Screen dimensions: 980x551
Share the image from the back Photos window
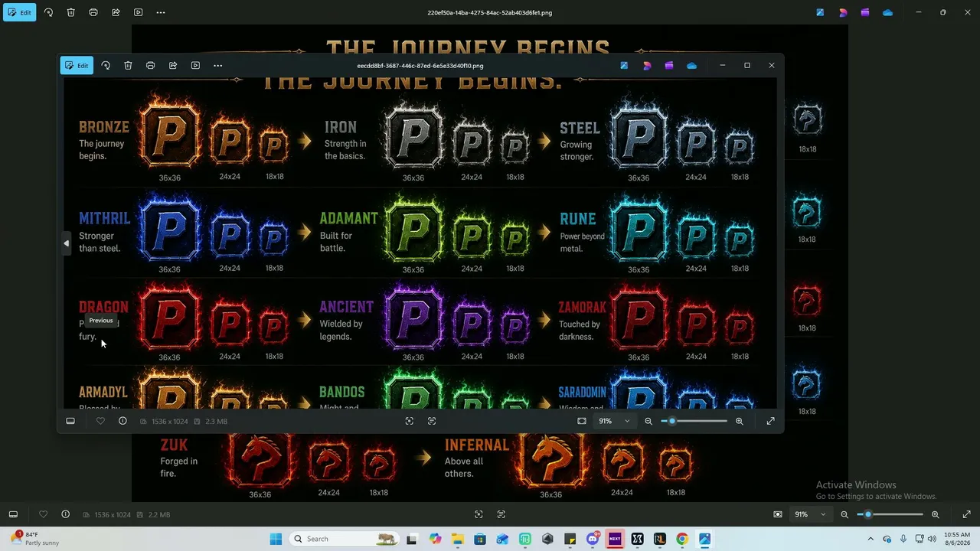coord(116,12)
